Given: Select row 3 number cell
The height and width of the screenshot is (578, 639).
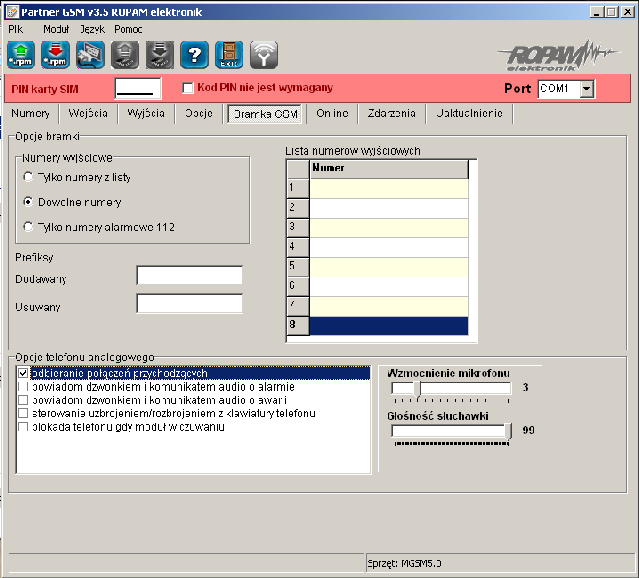Looking at the screenshot, I should [389, 228].
